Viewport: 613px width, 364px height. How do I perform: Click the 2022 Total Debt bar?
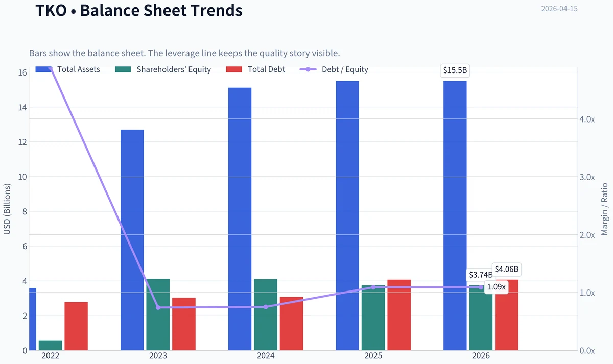click(x=76, y=326)
